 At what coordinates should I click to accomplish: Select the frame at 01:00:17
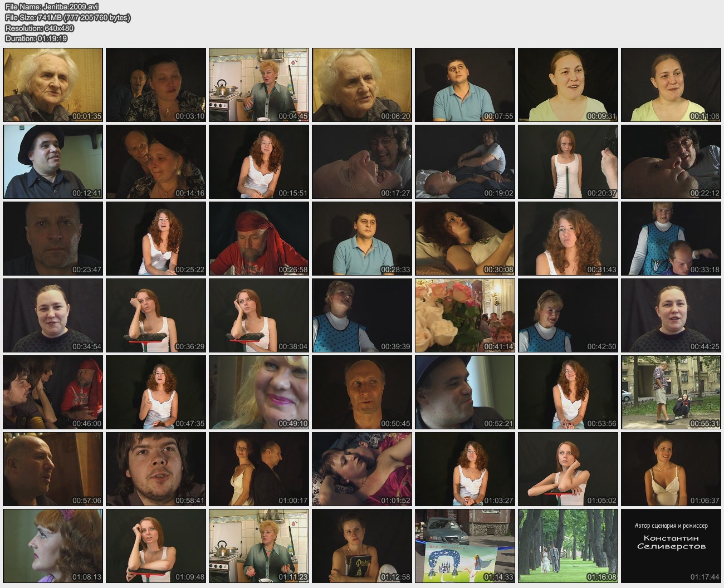click(x=259, y=469)
